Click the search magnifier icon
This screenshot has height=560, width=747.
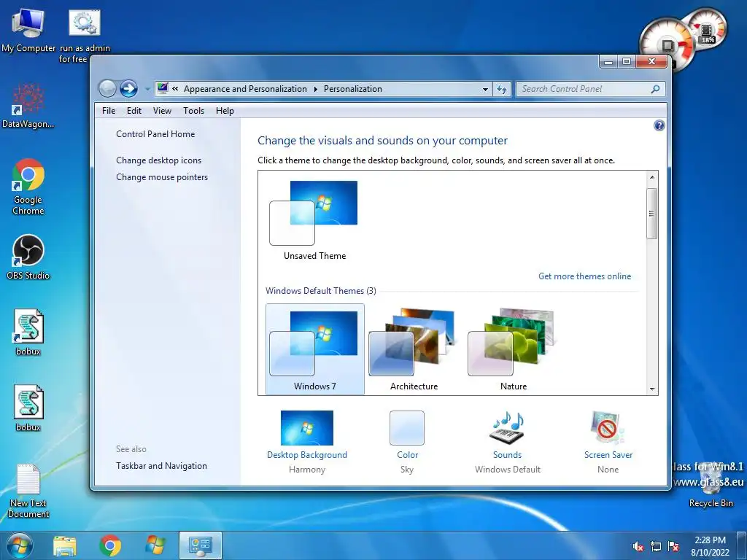655,89
